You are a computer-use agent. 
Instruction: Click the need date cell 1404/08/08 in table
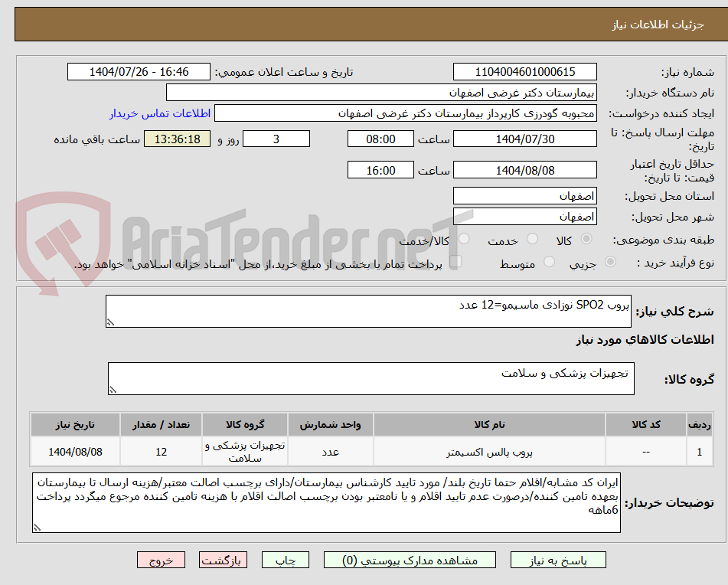coord(75,452)
